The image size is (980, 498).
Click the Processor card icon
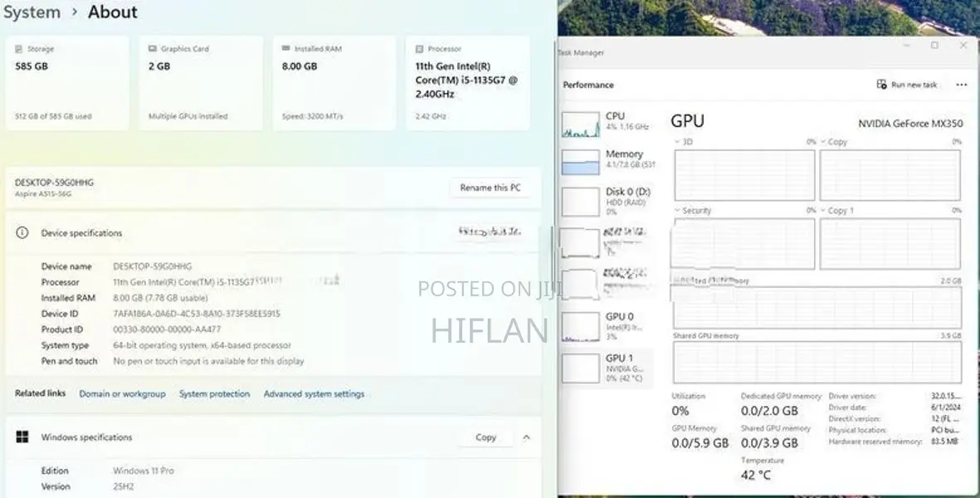(x=419, y=49)
